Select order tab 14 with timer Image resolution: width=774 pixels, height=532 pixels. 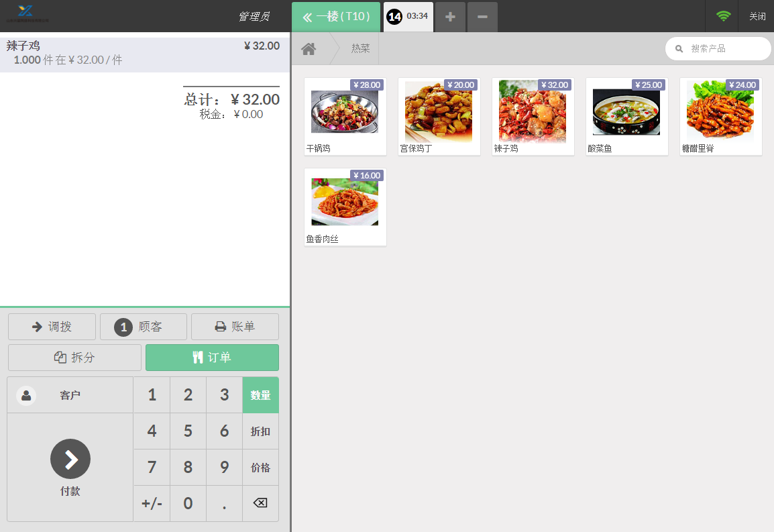coord(408,17)
